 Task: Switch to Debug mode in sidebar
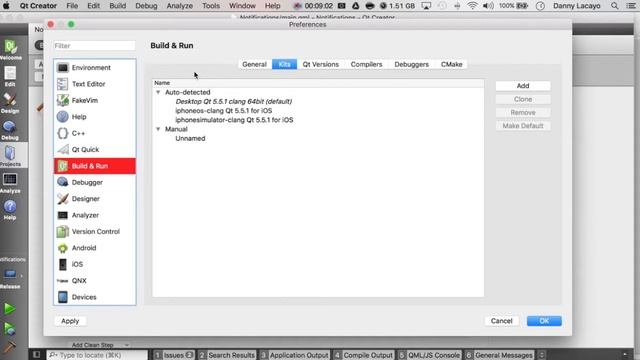(10, 130)
